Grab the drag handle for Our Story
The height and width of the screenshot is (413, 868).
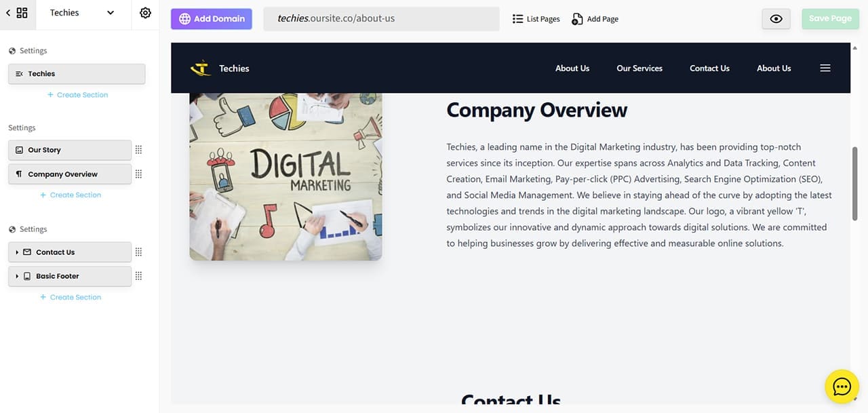tap(138, 150)
